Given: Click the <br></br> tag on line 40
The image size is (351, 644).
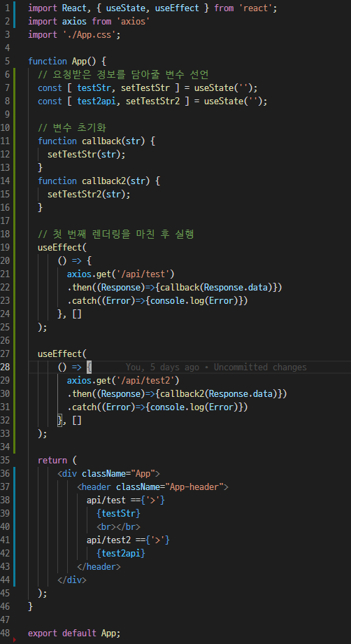Looking at the screenshot, I should pos(118,527).
